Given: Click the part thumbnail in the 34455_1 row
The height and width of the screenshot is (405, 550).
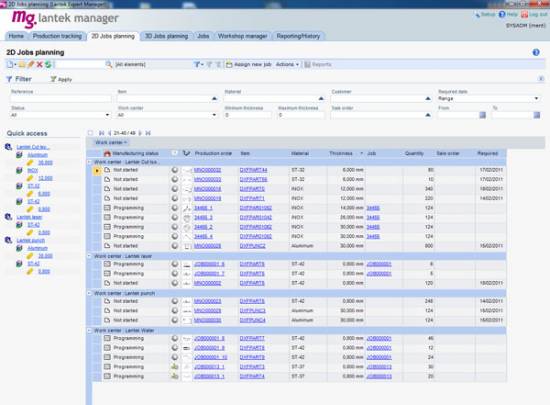Looking at the screenshot, I should pyautogui.click(x=187, y=208).
